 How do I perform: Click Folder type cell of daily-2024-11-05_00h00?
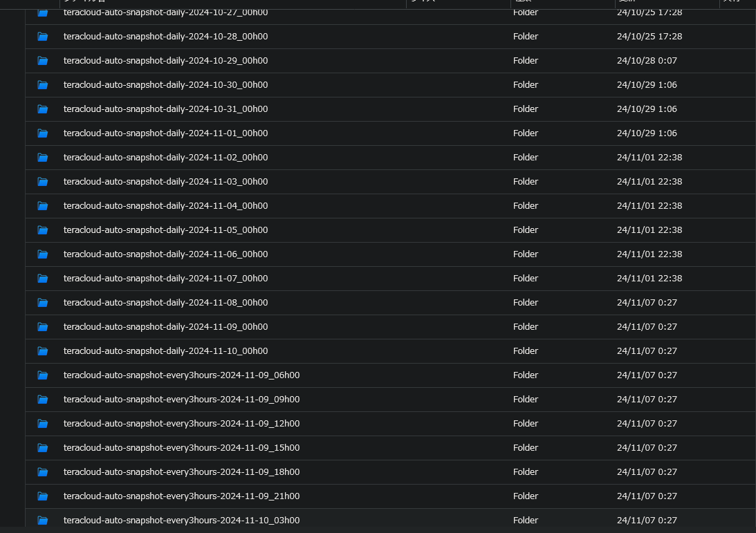(x=526, y=230)
